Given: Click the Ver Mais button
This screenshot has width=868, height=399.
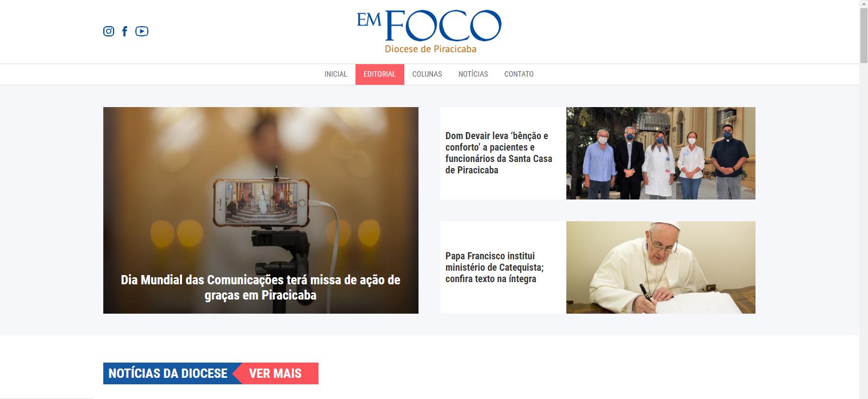Looking at the screenshot, I should (x=276, y=373).
